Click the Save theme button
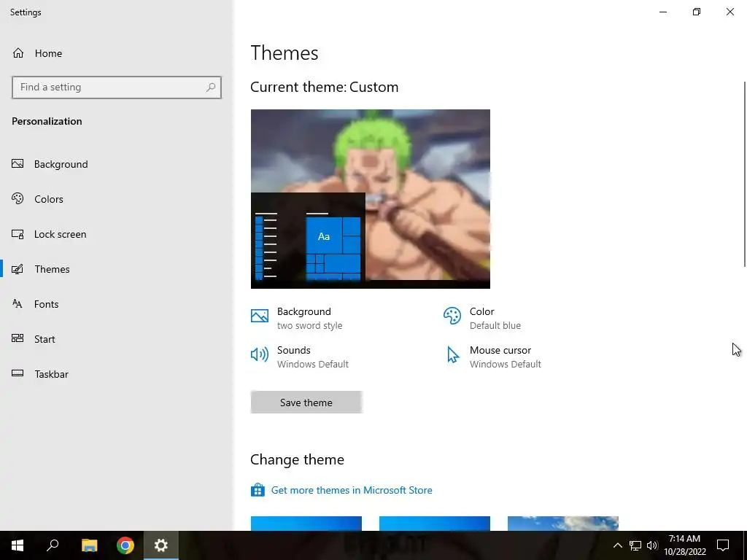The width and height of the screenshot is (747, 560). pos(306,402)
